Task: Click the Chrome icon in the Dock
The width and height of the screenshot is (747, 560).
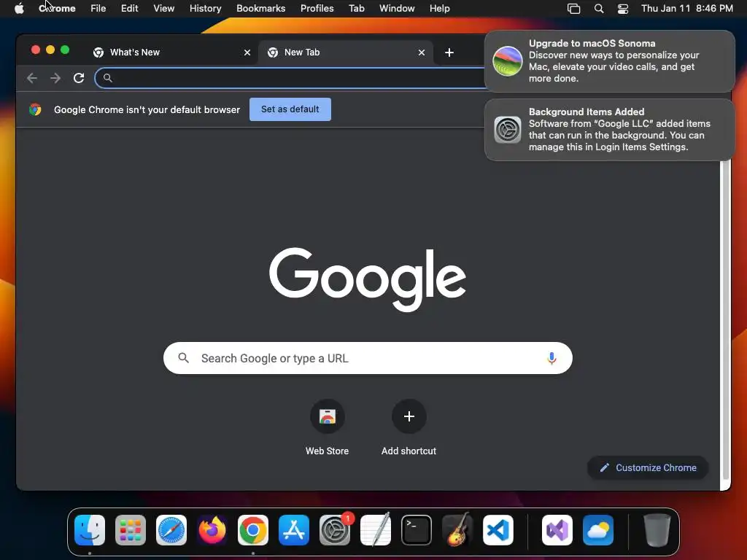Action: (x=253, y=530)
